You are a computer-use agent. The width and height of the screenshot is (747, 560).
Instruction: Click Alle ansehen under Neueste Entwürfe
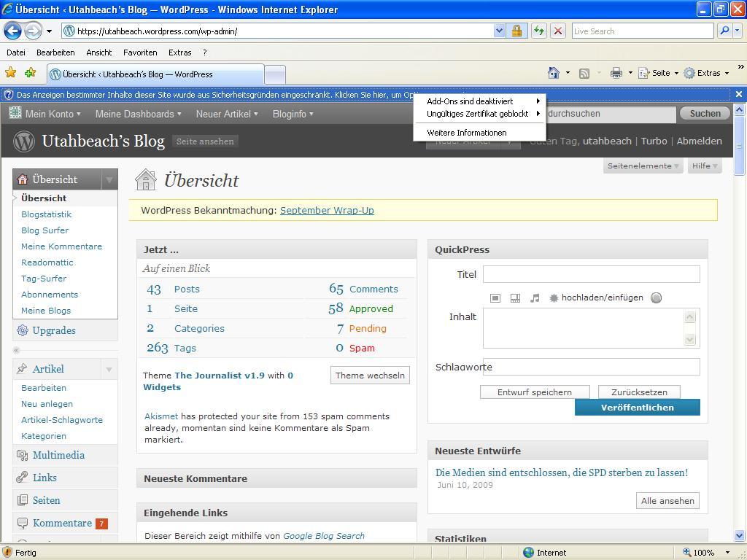[667, 500]
